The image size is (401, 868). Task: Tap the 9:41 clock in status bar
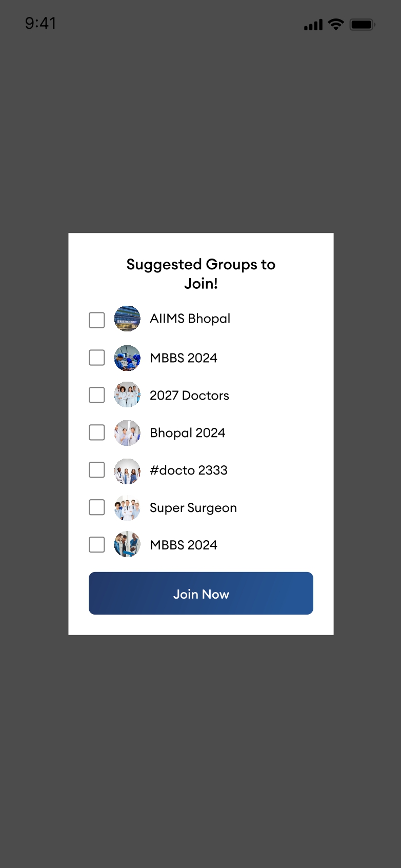point(41,24)
